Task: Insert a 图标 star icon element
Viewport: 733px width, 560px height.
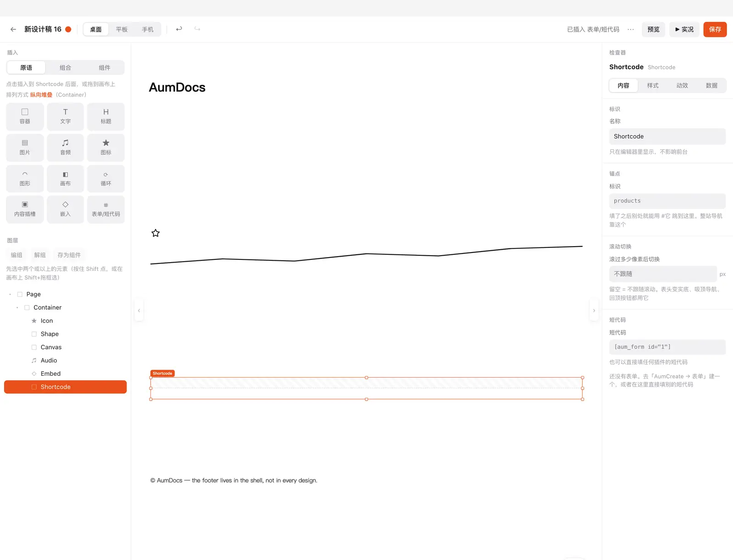Action: pos(106,148)
